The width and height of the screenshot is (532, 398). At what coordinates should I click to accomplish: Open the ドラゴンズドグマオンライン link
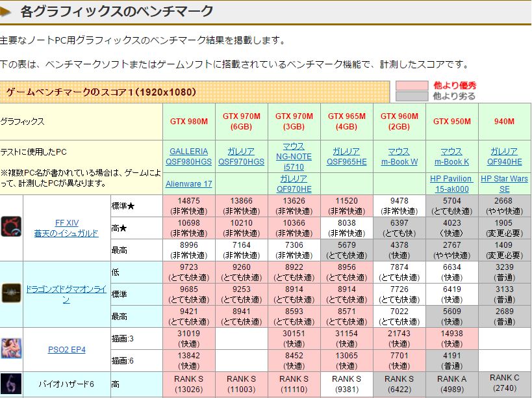click(x=66, y=294)
